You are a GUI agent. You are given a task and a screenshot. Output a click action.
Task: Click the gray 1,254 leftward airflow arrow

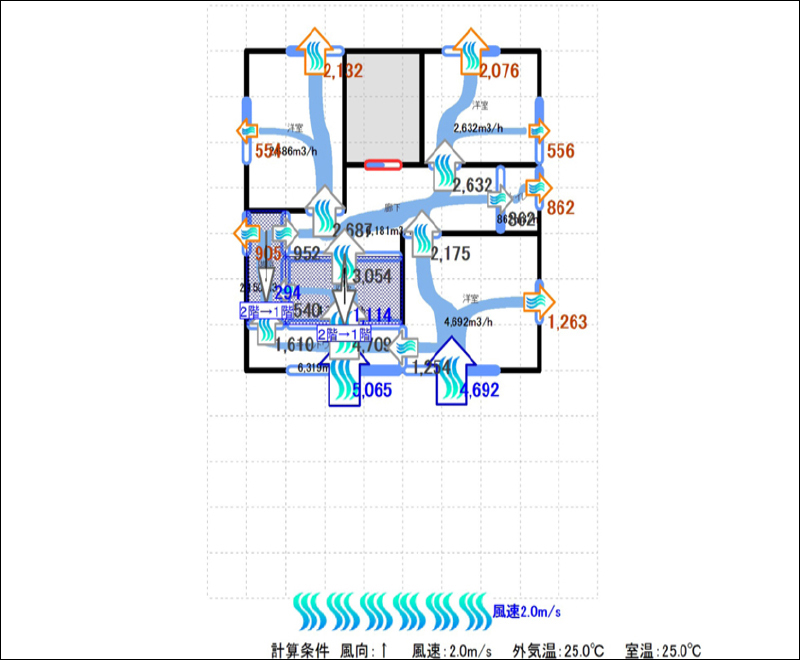(x=405, y=348)
